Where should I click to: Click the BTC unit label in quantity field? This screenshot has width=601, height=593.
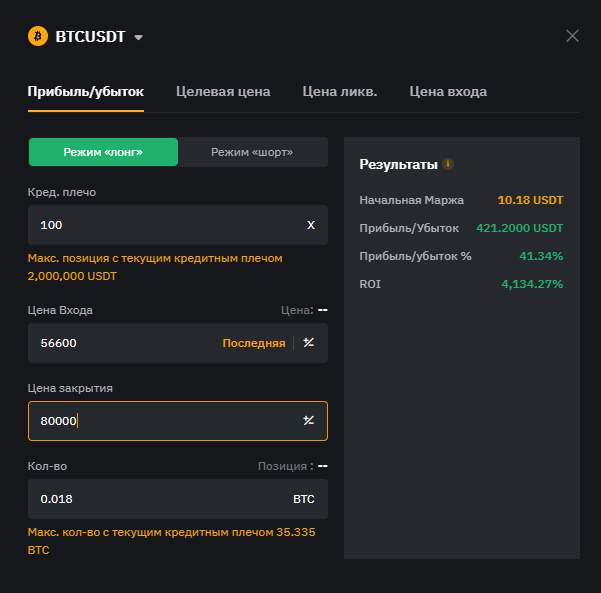click(x=304, y=499)
